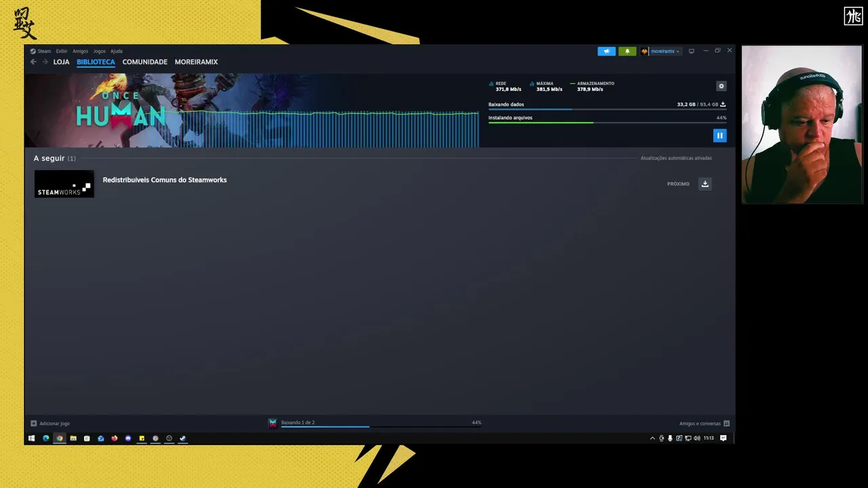The image size is (868, 488).
Task: Open Firefox from the taskbar
Action: tap(114, 439)
